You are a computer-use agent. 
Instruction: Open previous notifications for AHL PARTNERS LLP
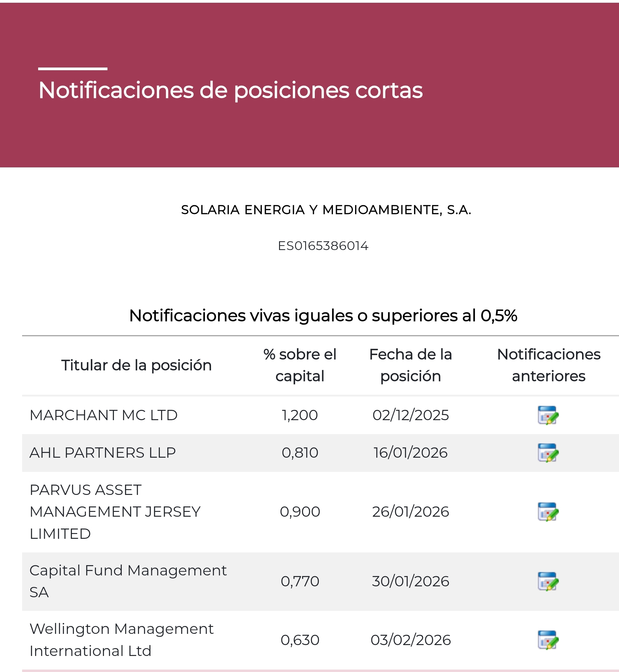[548, 453]
